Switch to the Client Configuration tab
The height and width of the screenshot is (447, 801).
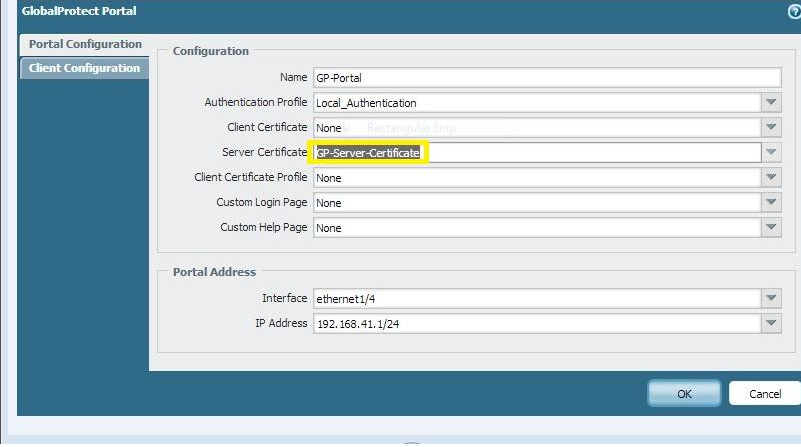click(84, 68)
